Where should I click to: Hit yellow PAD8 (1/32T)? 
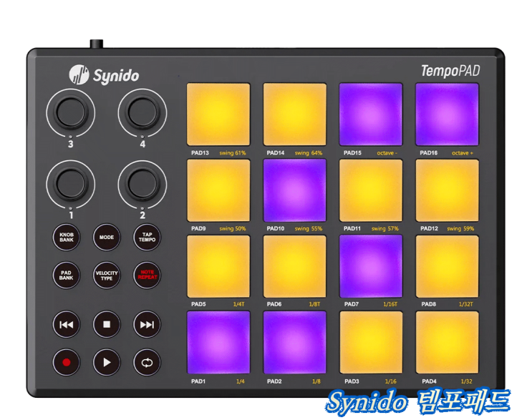point(448,266)
